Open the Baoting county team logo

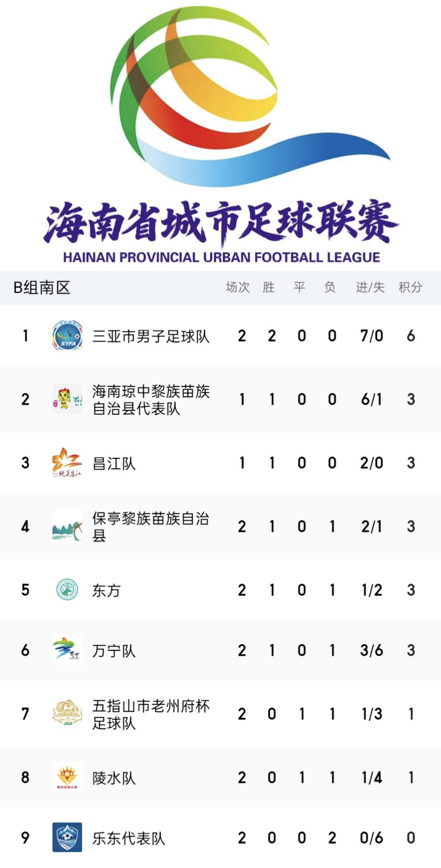click(x=67, y=526)
